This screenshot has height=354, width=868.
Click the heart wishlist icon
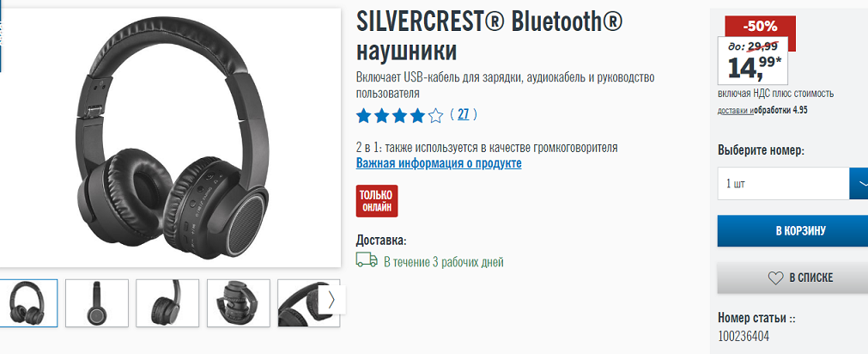click(776, 278)
